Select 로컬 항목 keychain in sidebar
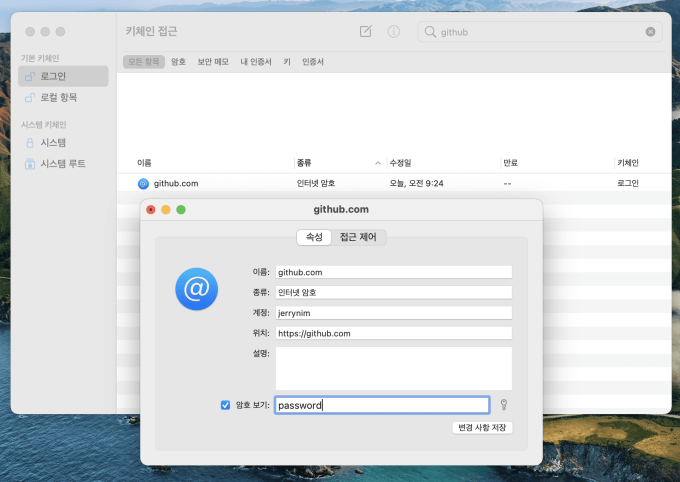Viewport: 680px width, 482px height. click(63, 98)
